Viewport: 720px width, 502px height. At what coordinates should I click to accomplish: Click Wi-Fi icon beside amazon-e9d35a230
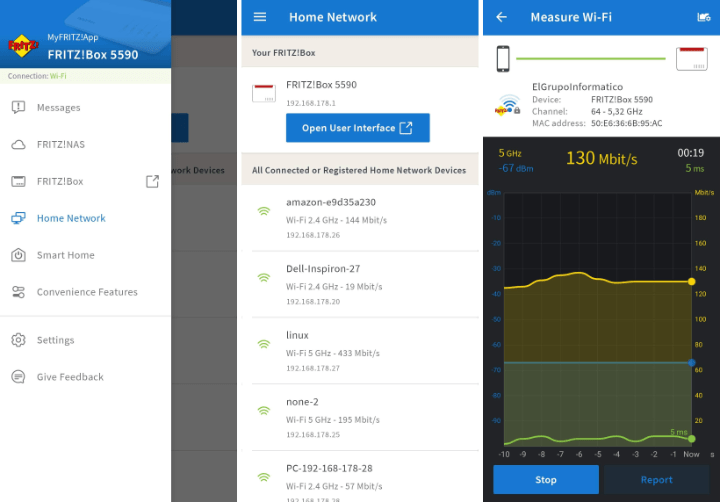[x=264, y=211]
